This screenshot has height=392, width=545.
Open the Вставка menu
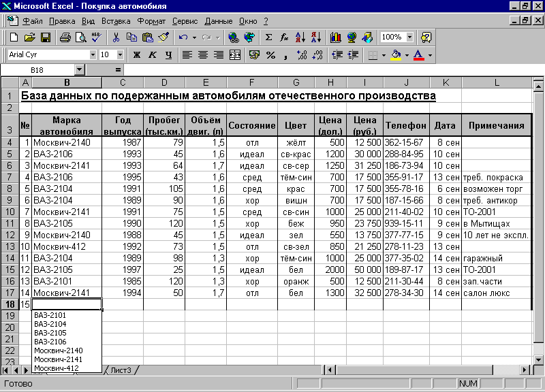(x=116, y=21)
